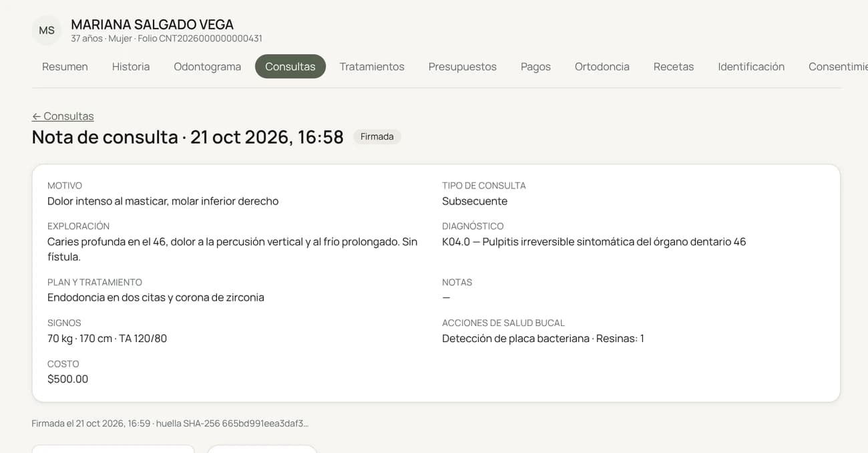Click the COSTO field label
868x453 pixels.
coord(63,364)
